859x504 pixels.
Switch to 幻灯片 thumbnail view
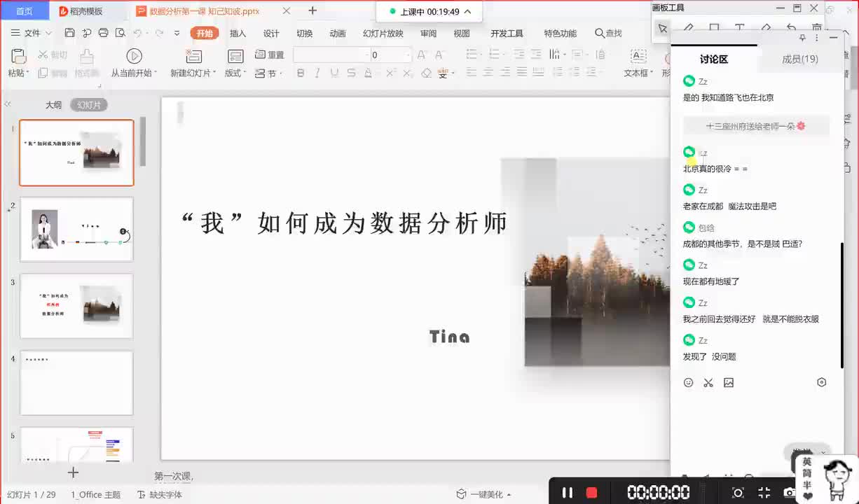(89, 105)
